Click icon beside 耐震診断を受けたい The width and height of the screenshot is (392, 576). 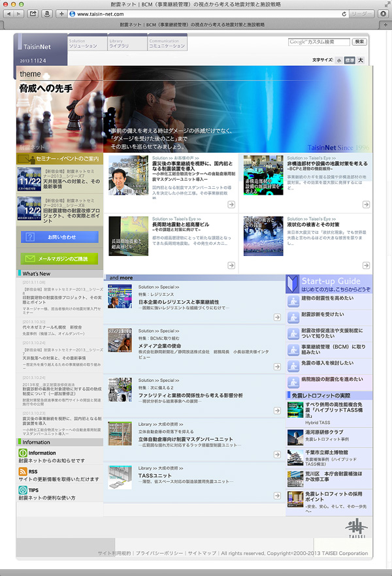[293, 317]
